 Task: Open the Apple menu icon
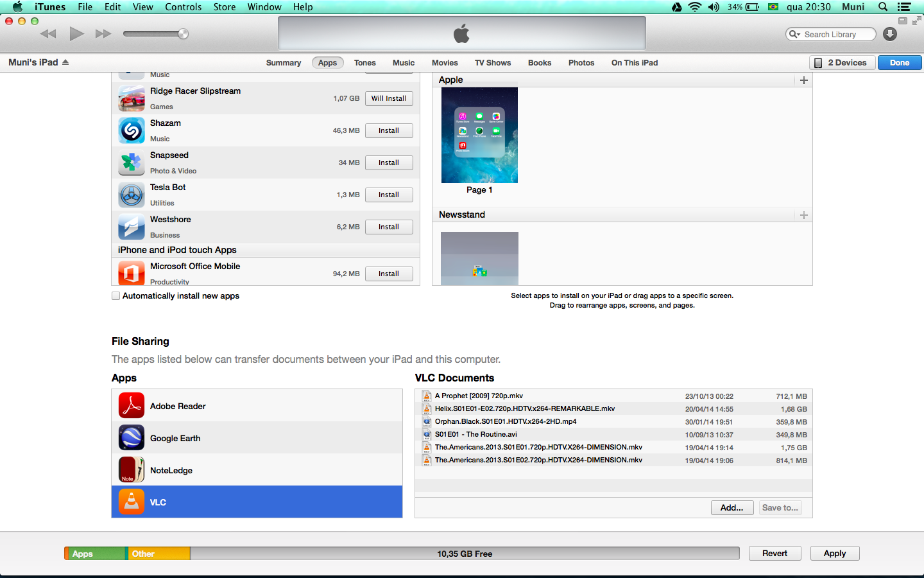click(17, 7)
